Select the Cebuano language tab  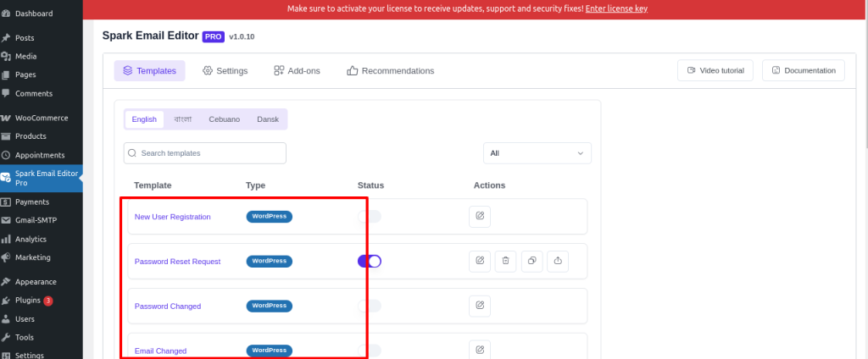click(x=224, y=119)
